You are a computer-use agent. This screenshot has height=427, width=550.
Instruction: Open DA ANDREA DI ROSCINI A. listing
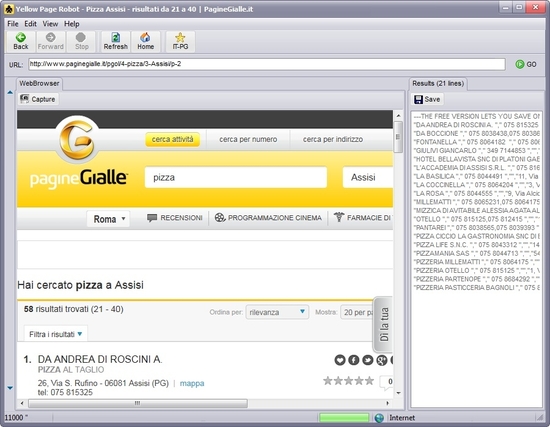100,359
